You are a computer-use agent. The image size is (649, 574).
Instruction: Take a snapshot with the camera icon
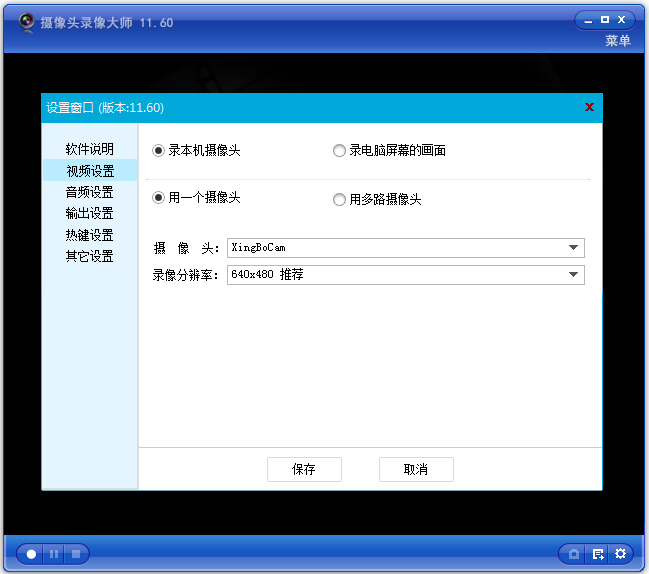(x=574, y=554)
